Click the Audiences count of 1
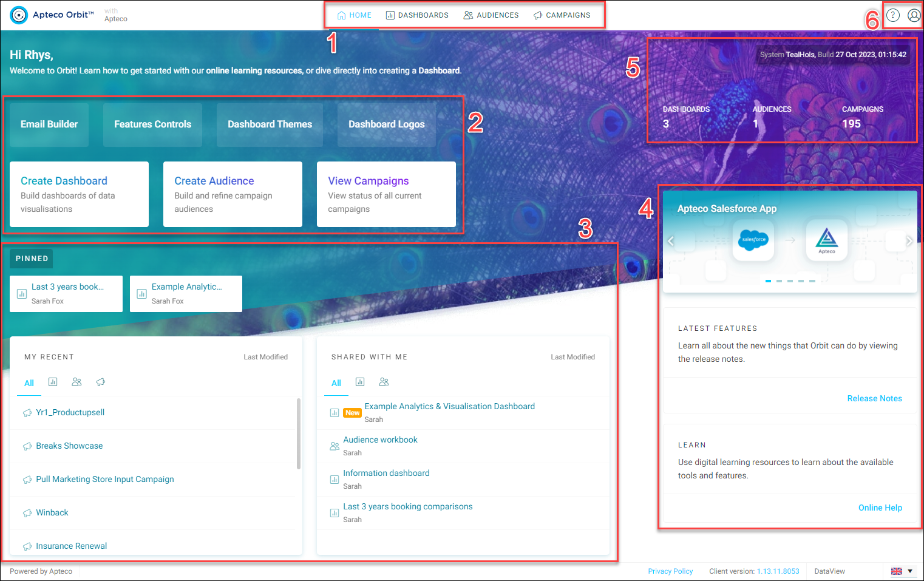924x581 pixels. 756,124
